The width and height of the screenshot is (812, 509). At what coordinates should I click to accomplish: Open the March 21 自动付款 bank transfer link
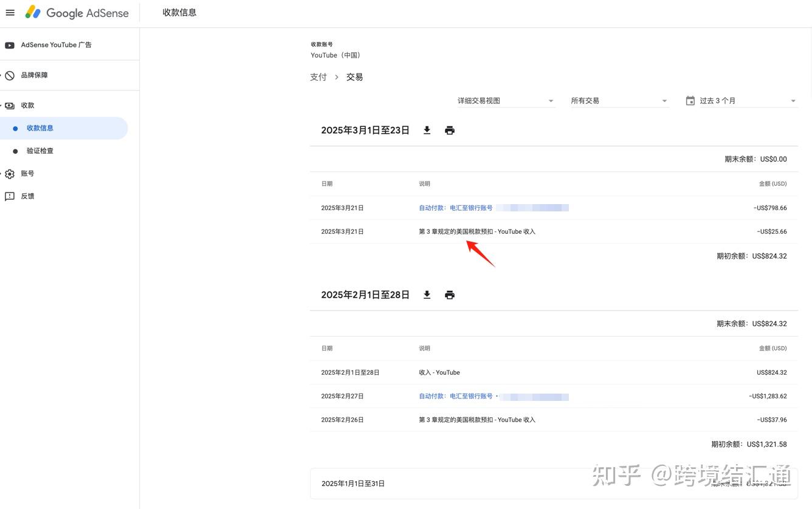456,208
